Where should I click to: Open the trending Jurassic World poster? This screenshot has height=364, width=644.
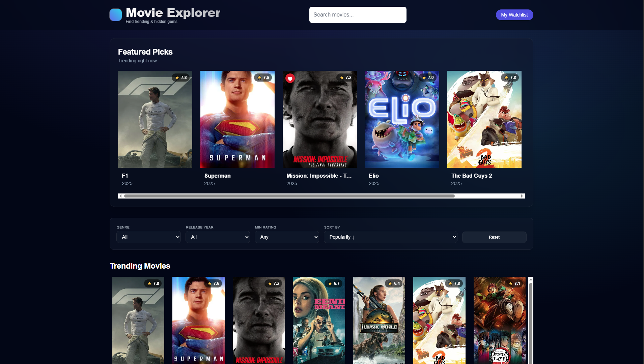pos(379,320)
